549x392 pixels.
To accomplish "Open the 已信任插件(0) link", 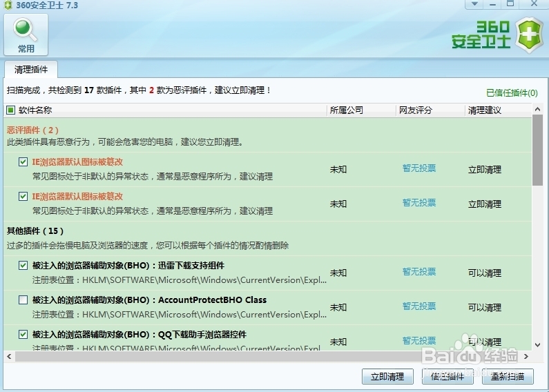I will coord(512,92).
